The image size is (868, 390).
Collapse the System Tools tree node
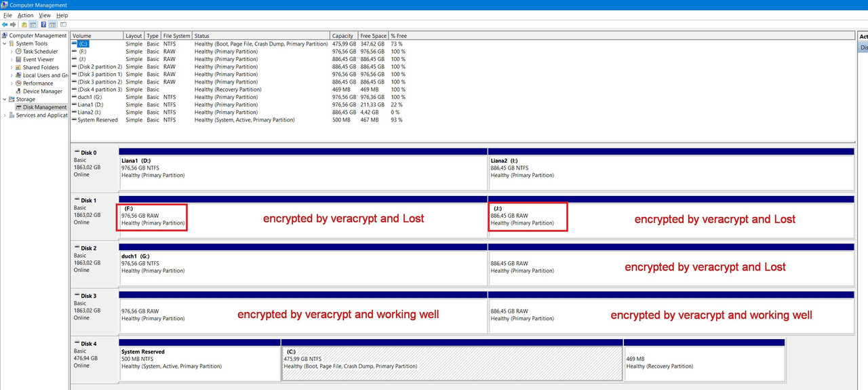click(5, 43)
